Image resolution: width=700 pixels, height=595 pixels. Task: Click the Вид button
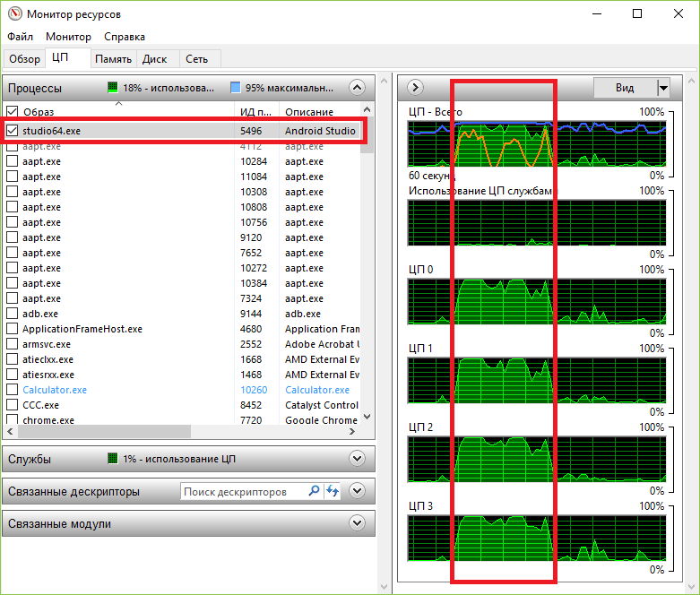625,88
